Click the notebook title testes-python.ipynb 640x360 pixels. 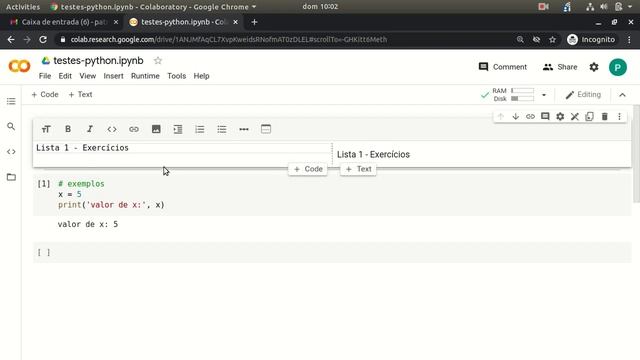click(98, 60)
